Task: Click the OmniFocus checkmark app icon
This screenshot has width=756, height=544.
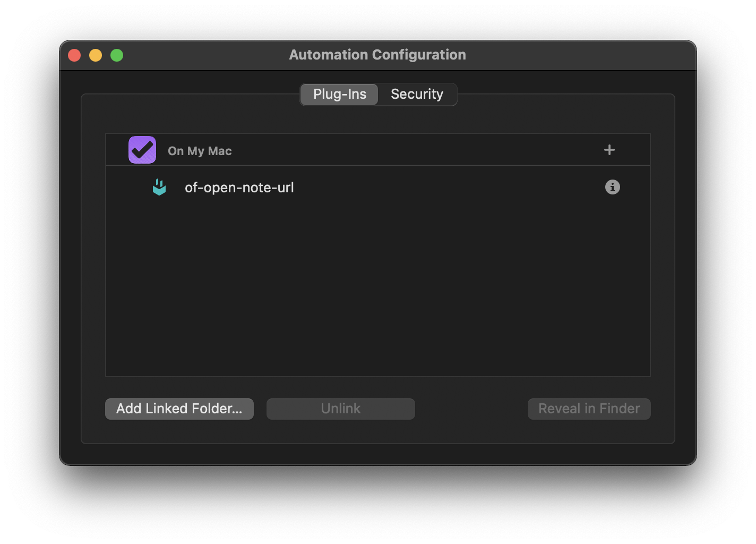Action: click(x=142, y=150)
